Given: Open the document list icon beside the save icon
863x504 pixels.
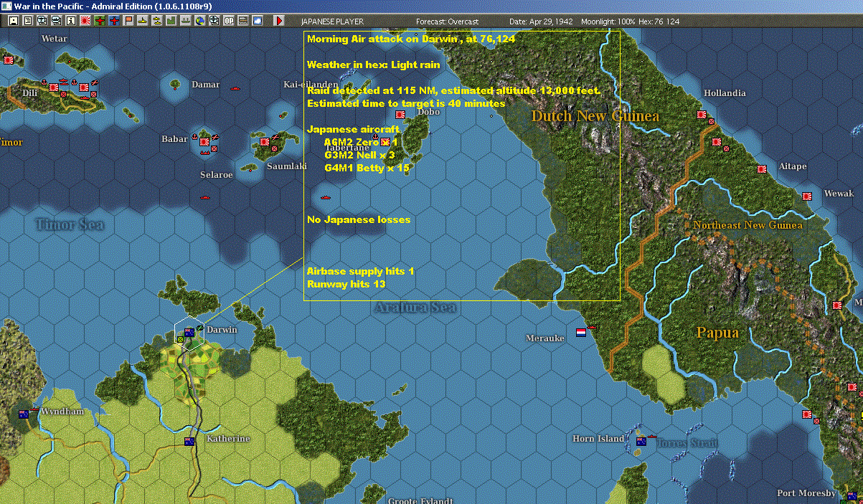Looking at the screenshot, I should coord(28,21).
